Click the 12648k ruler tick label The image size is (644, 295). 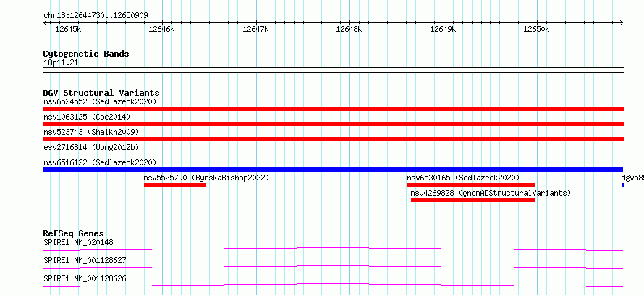pos(349,29)
